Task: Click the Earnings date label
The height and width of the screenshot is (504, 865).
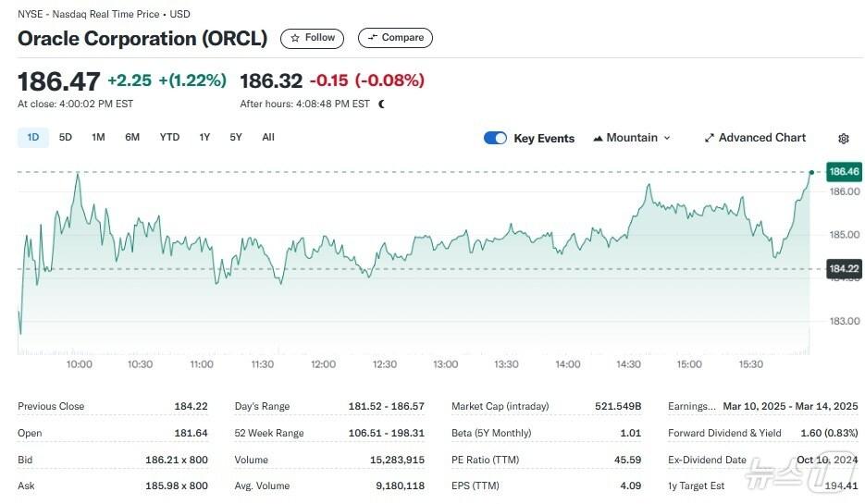Action: tap(691, 406)
